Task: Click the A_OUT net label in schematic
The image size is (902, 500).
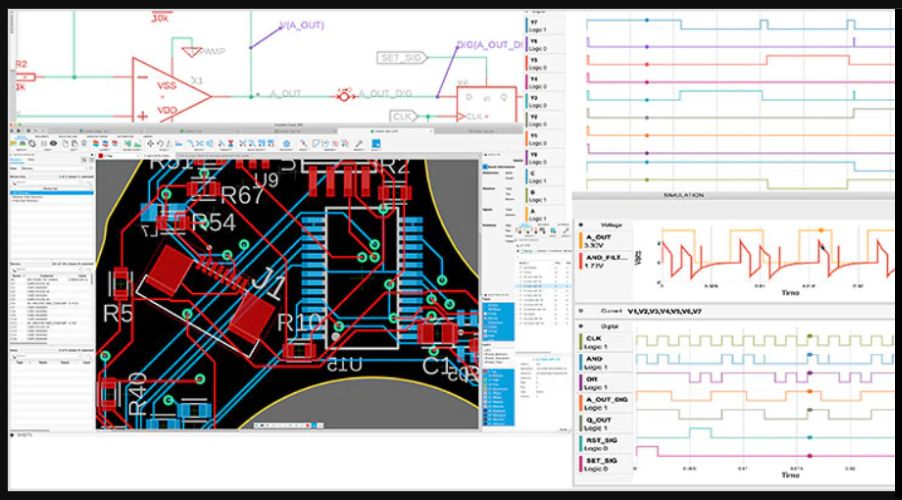Action: click(x=285, y=94)
